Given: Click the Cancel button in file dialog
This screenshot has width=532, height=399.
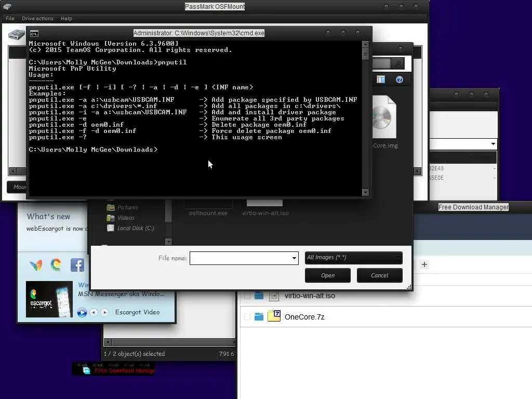Looking at the screenshot, I should 380,275.
